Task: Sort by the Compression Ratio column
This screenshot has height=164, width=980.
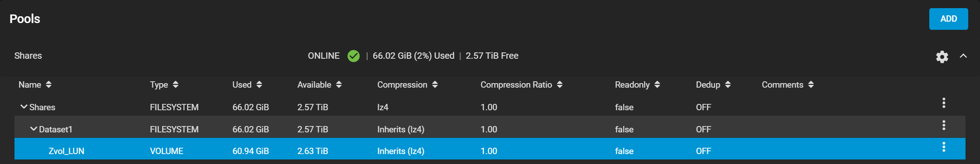Action: pyautogui.click(x=521, y=84)
